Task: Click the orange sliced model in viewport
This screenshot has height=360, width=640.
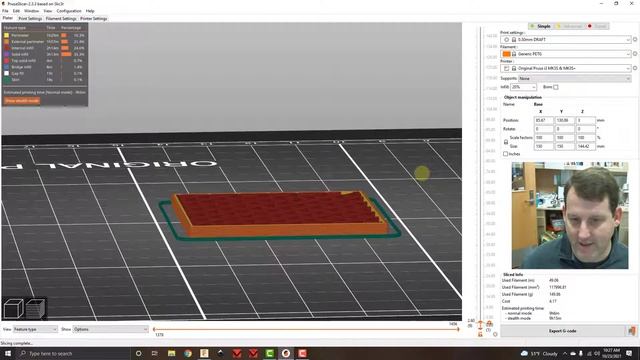Action: point(280,214)
